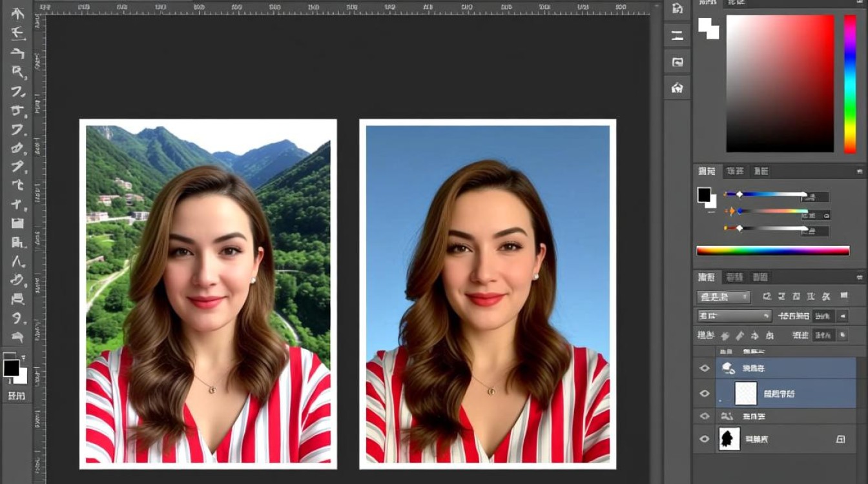Viewport: 868px width, 484px height.
Task: Open the house-shaped icon in collapsed panel strip
Action: tap(677, 88)
